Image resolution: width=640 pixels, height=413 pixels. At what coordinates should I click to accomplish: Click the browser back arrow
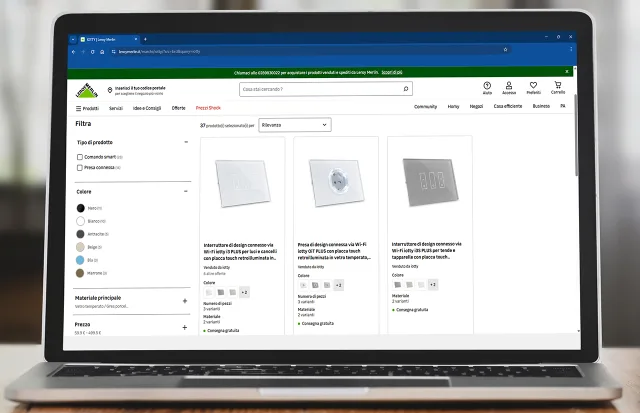73,50
